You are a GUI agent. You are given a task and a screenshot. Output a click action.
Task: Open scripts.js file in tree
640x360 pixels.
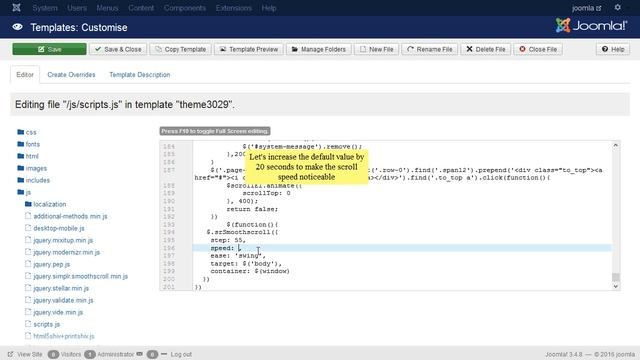47,324
